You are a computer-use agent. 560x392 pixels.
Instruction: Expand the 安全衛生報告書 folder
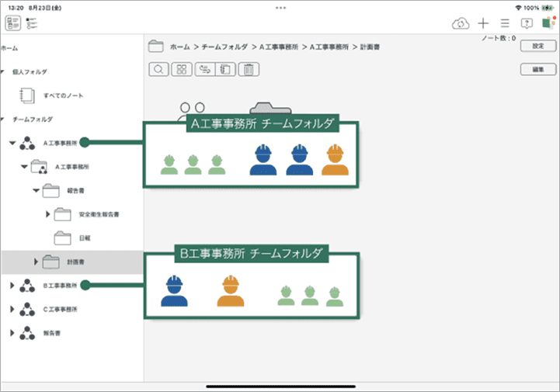47,213
